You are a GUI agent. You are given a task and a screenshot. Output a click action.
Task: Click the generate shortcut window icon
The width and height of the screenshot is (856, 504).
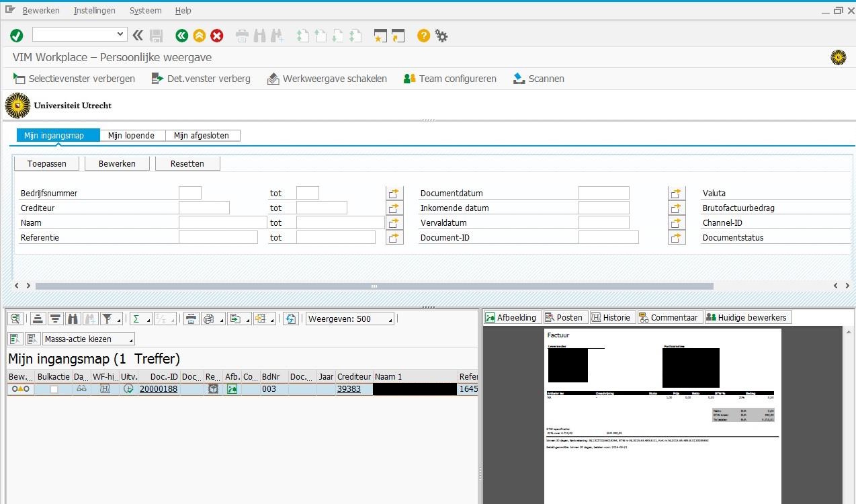pos(398,36)
